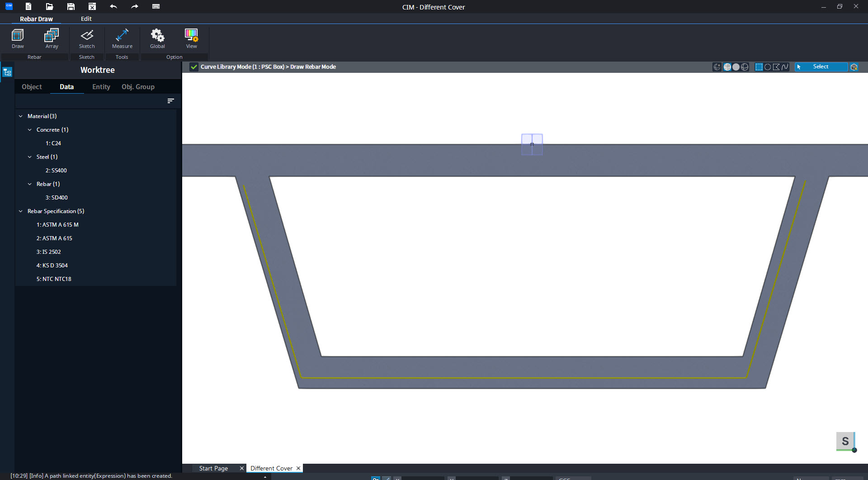Select rebar material 3: SD400
Image resolution: width=868 pixels, height=480 pixels.
(57, 198)
